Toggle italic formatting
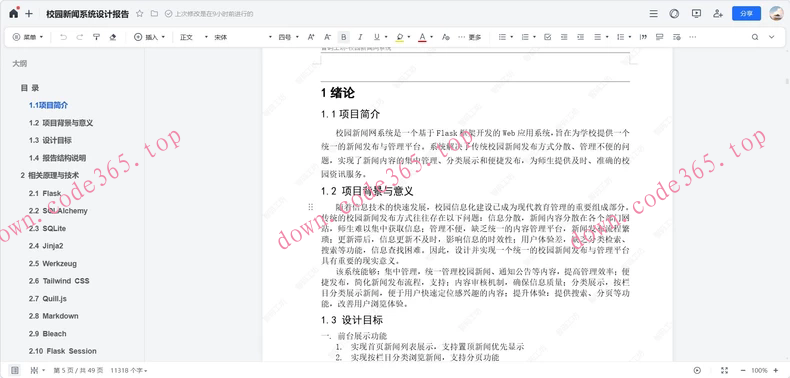This screenshot has width=790, height=378. [360, 37]
